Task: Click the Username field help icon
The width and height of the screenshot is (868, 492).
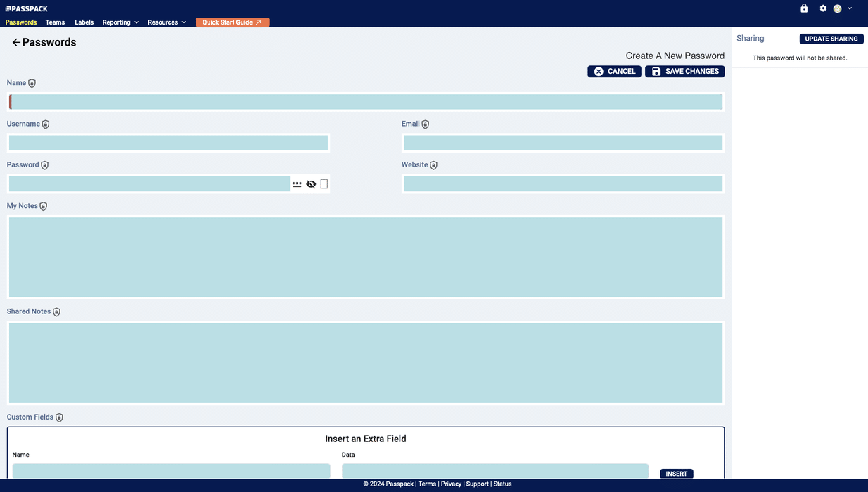Action: click(x=45, y=124)
